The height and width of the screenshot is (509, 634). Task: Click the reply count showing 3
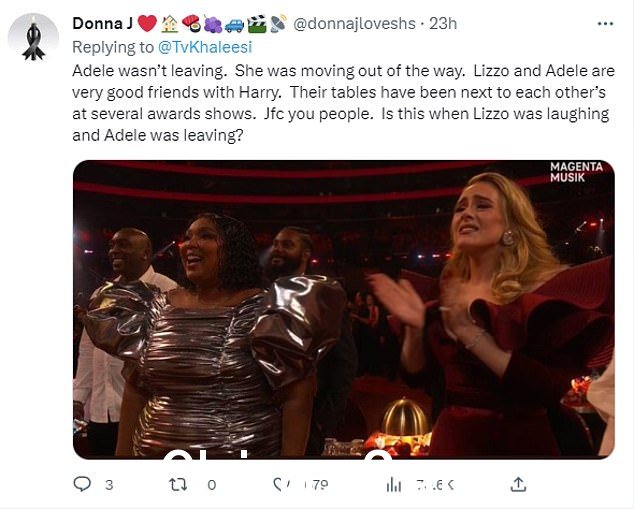[x=109, y=484]
